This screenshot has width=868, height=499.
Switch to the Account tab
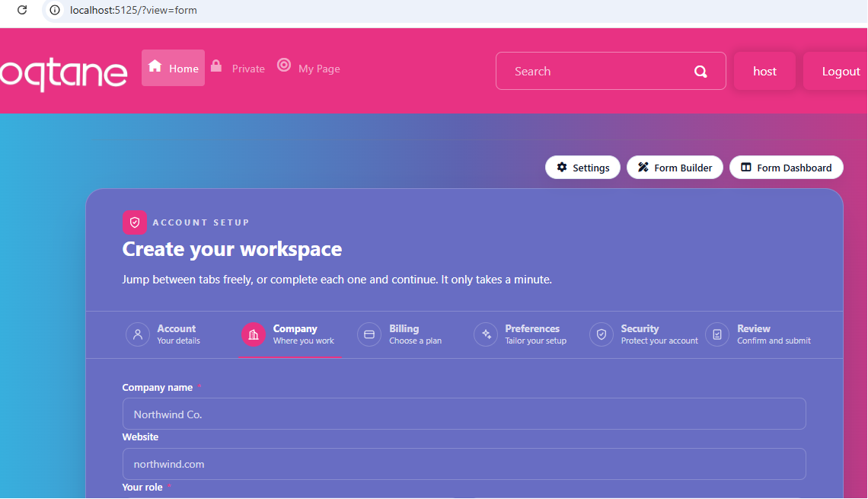pyautogui.click(x=163, y=334)
